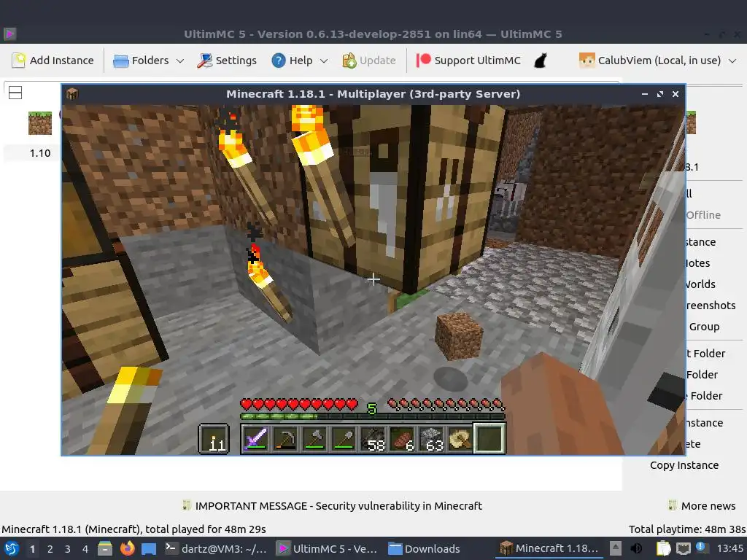Image resolution: width=747 pixels, height=560 pixels.
Task: Switch to Downloads taskbar item
Action: coord(425,548)
